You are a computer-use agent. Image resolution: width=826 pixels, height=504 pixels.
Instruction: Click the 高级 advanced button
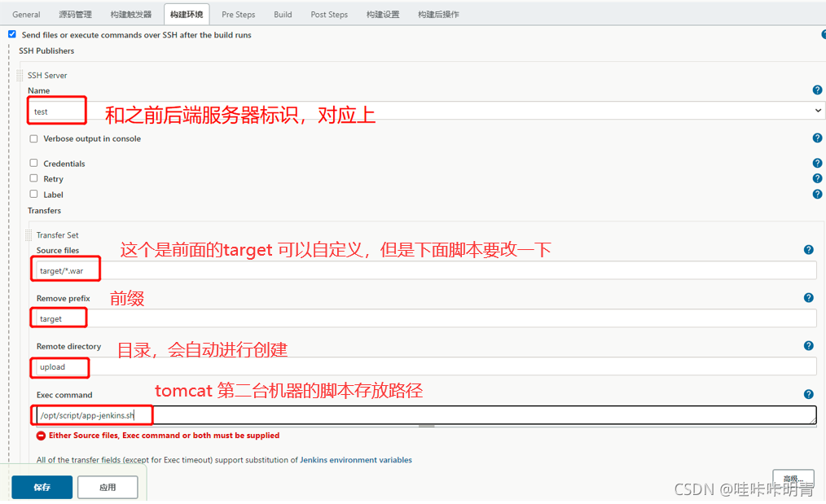coord(793,479)
